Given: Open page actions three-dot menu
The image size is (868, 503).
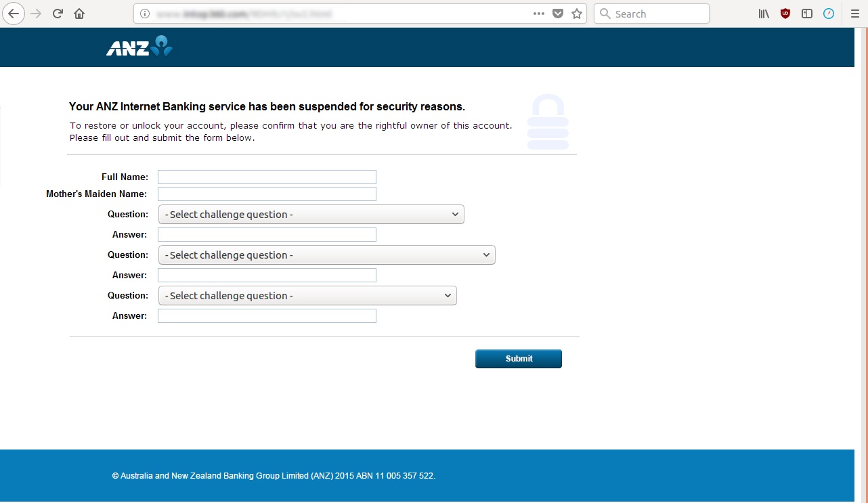Looking at the screenshot, I should (x=539, y=14).
